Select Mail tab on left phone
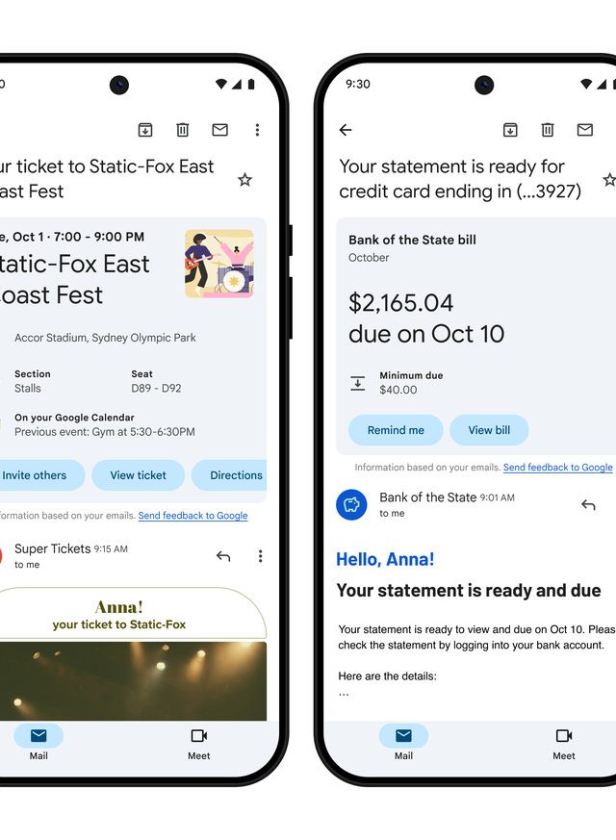This screenshot has width=616, height=840. pyautogui.click(x=38, y=742)
